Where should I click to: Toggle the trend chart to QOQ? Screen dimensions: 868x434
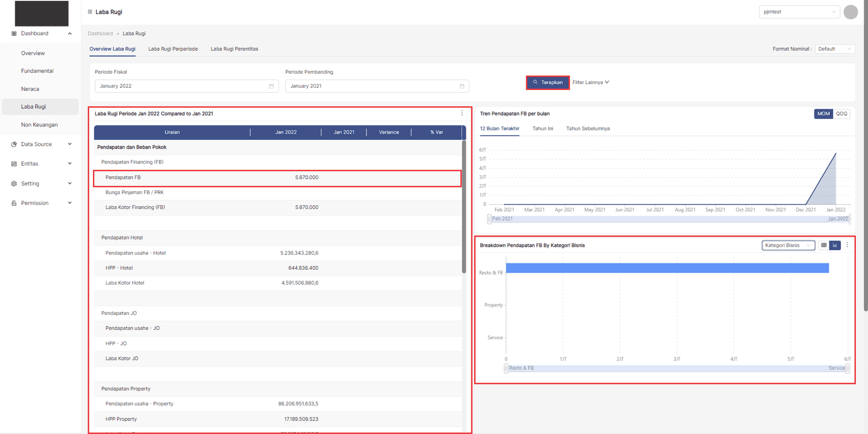(x=842, y=114)
